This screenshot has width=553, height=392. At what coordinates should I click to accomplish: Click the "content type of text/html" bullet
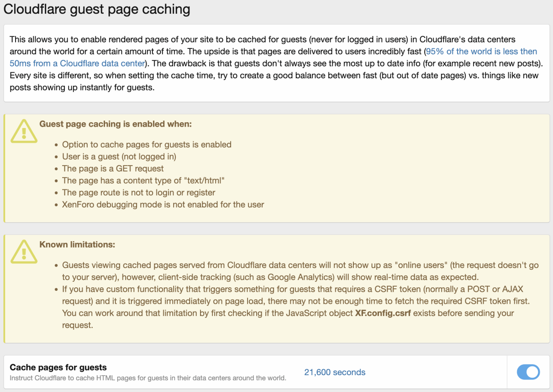coord(144,181)
